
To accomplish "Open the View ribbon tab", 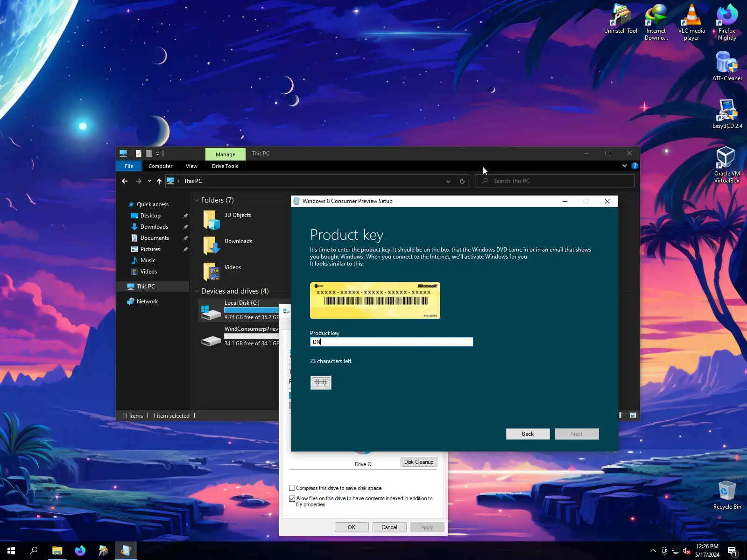I will tap(191, 166).
